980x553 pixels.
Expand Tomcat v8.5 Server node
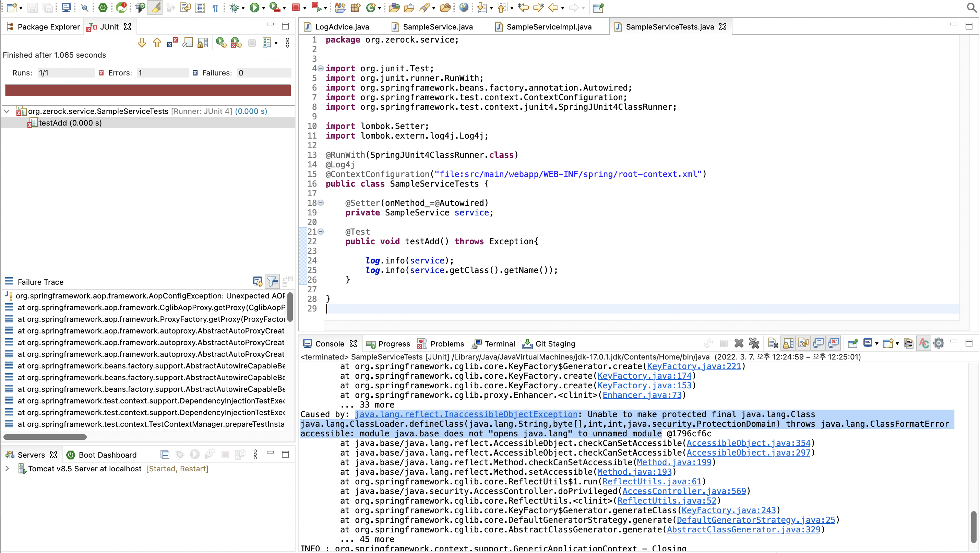(x=7, y=469)
